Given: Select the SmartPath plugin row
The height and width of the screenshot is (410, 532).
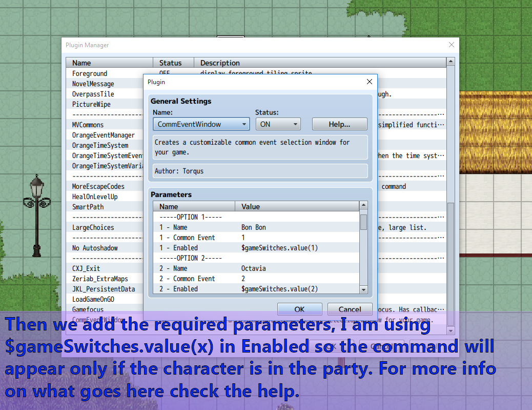Looking at the screenshot, I should tap(105, 207).
